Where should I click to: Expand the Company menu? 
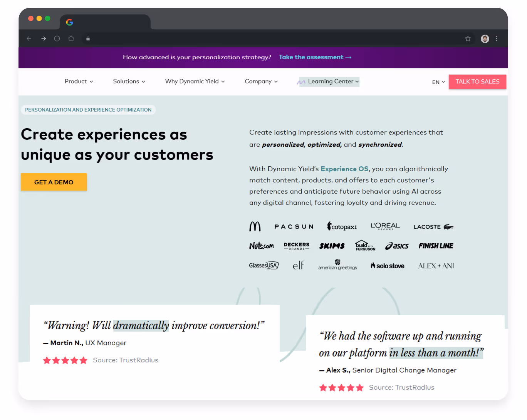point(261,81)
